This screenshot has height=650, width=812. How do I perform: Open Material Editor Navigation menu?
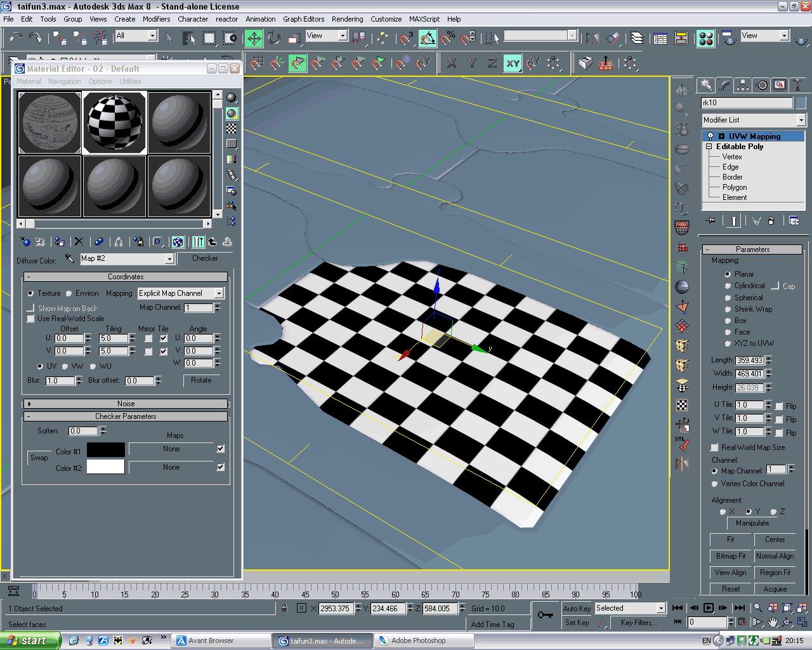tap(65, 81)
